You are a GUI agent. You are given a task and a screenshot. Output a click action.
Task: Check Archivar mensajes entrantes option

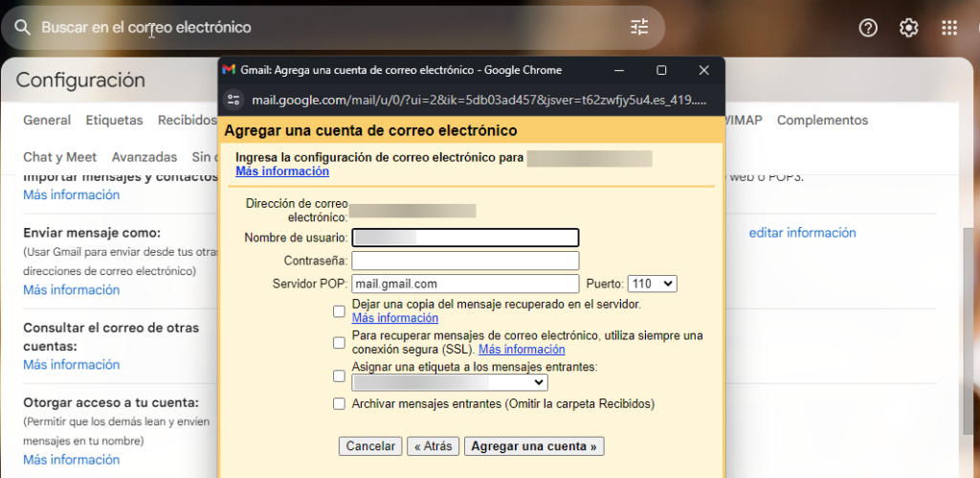pos(339,404)
